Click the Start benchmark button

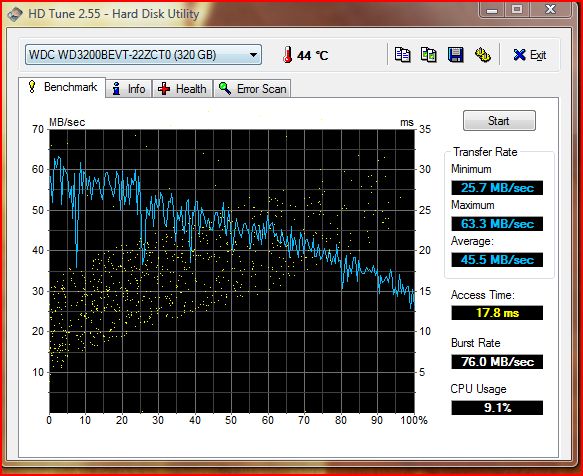[499, 120]
